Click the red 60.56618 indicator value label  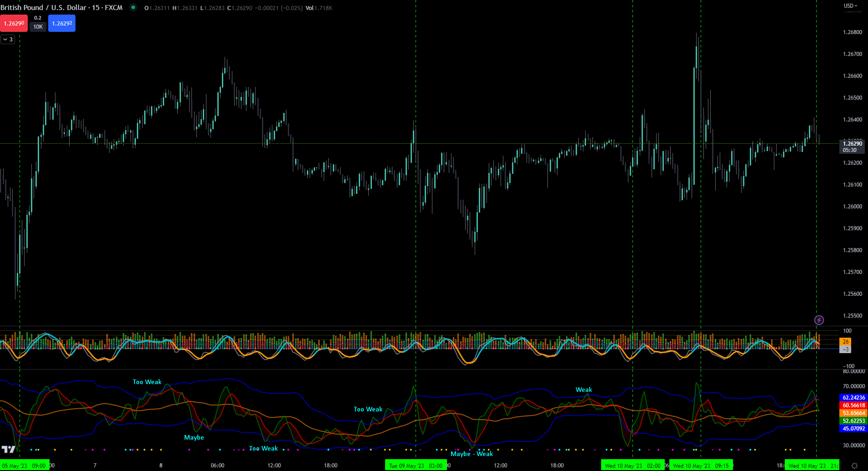pos(853,405)
